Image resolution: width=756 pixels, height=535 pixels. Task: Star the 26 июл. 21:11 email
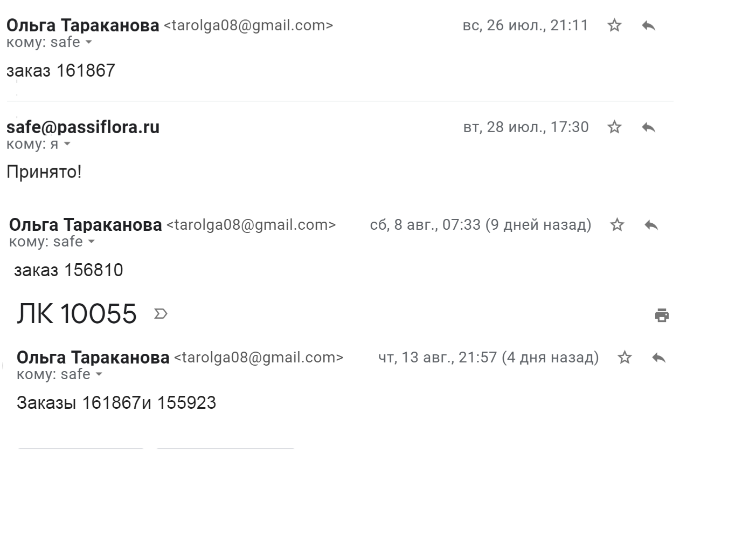coord(614,25)
